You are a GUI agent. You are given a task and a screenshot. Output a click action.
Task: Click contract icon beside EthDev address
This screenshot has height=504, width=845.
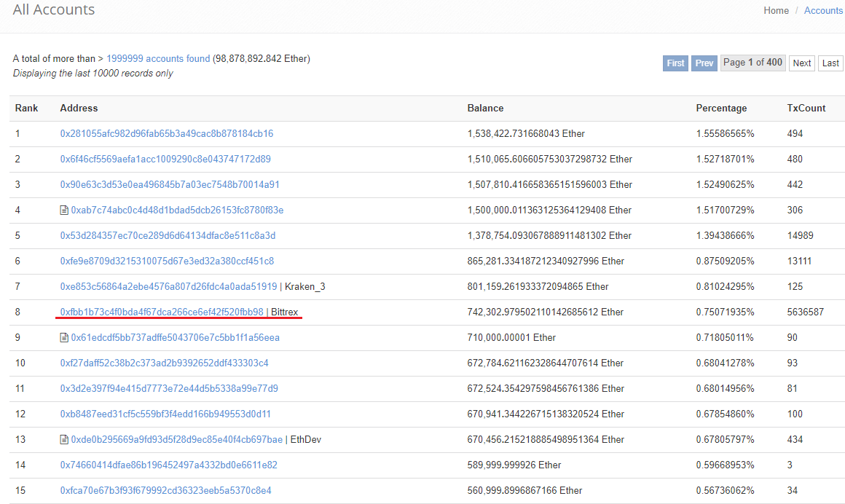(64, 440)
